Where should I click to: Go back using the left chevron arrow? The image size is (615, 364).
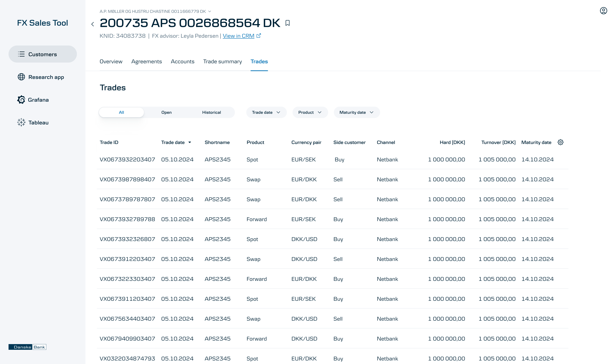pos(93,24)
